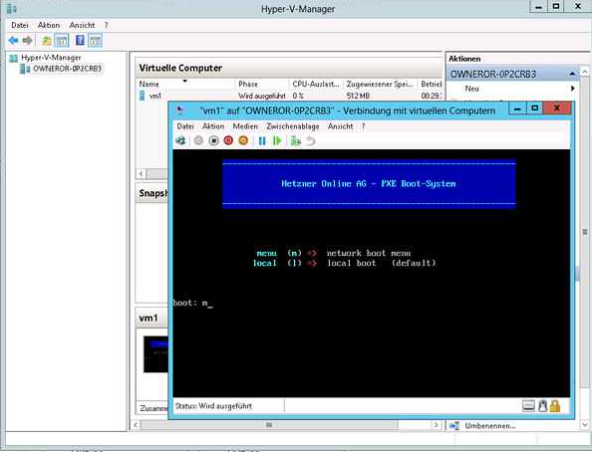This screenshot has width=592, height=452.
Task: Click the vm1 preview thumbnail
Action: click(x=156, y=354)
